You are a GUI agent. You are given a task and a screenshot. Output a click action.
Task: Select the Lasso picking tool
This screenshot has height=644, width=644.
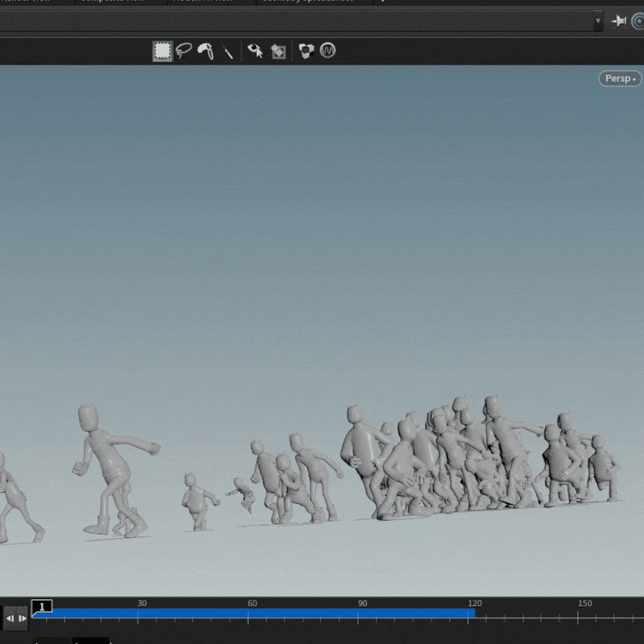184,51
